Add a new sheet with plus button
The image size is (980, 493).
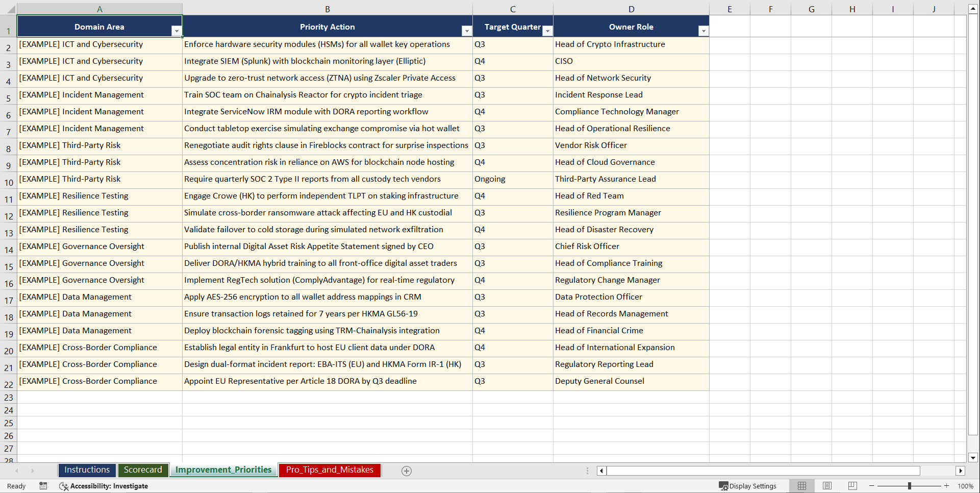[x=406, y=471]
